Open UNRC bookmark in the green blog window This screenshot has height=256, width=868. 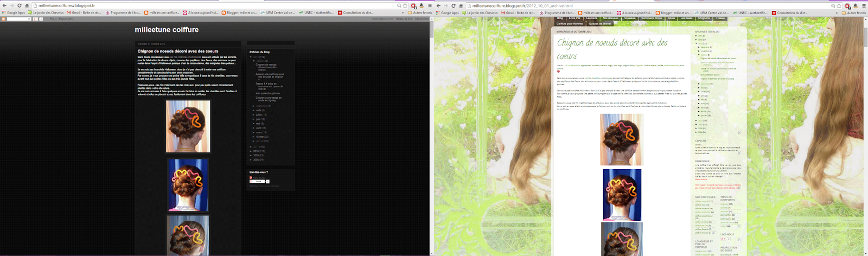tap(750, 12)
